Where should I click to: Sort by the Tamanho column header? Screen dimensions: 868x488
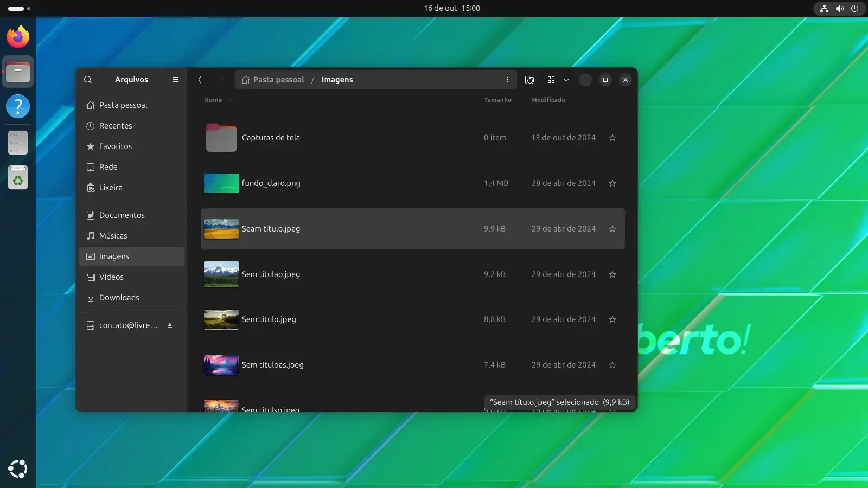497,100
